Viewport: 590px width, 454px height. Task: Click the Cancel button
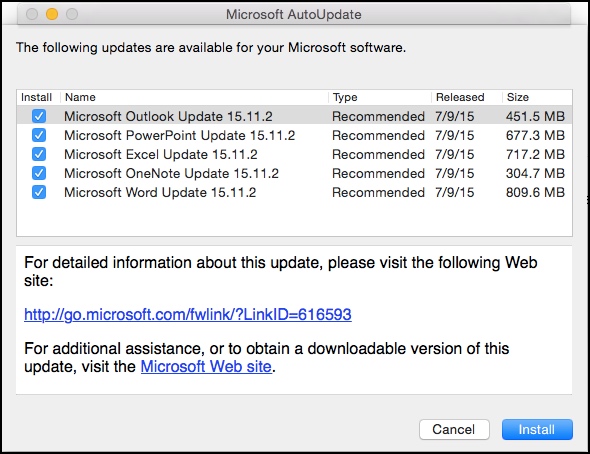(454, 429)
